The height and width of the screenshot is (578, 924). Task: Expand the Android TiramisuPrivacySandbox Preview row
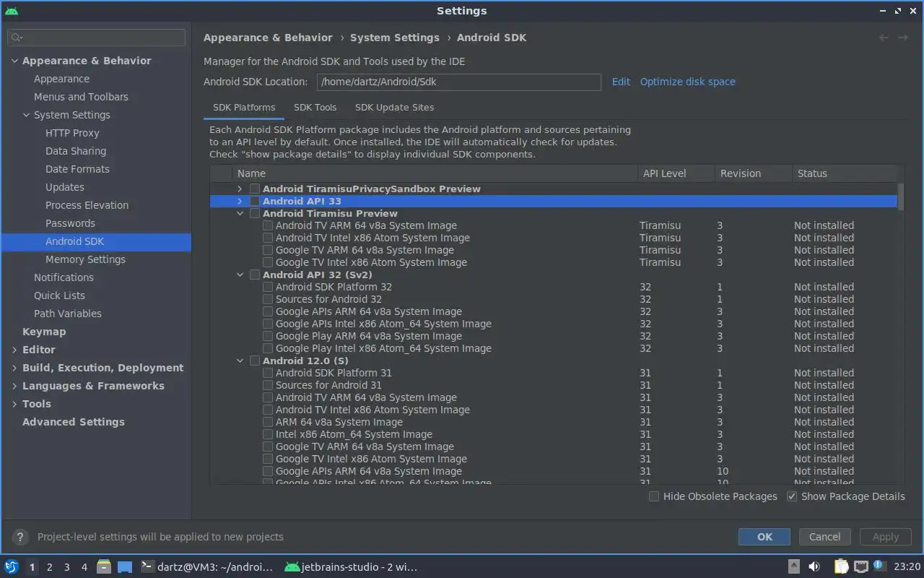click(240, 189)
